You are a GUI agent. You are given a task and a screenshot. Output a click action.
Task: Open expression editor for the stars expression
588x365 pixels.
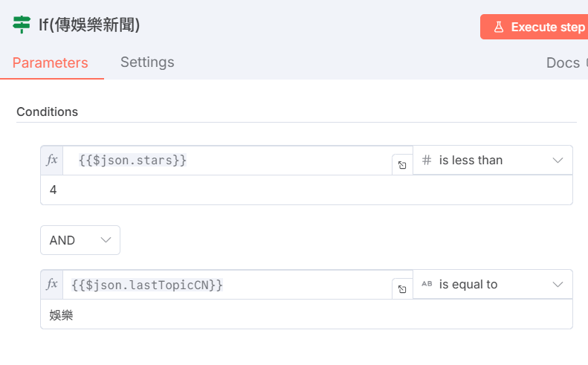pos(401,165)
